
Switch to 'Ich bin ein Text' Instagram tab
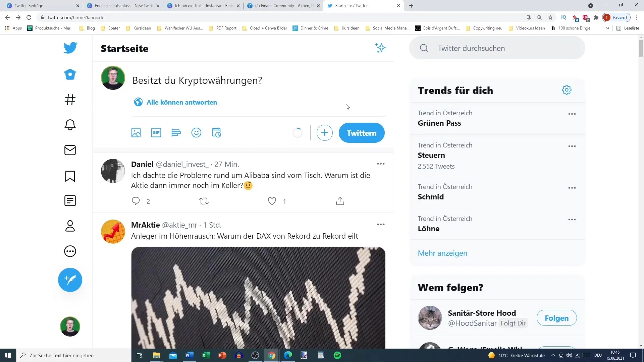coord(203,6)
